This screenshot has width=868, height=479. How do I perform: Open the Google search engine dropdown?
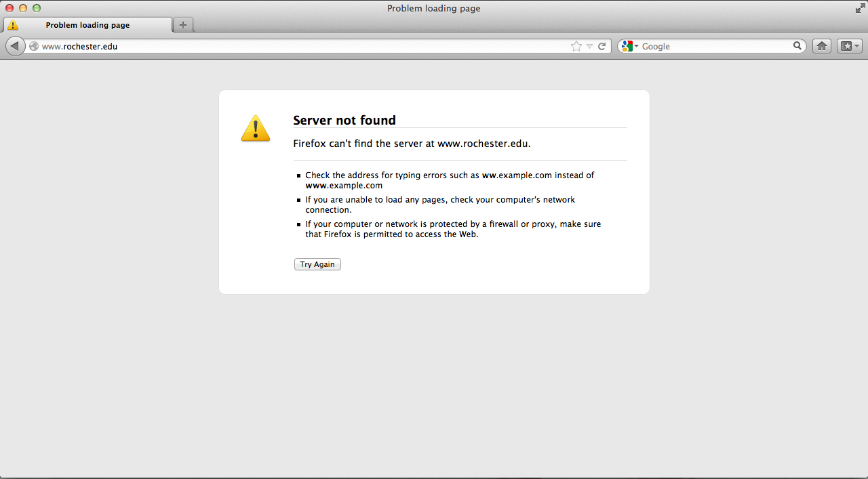[x=629, y=46]
